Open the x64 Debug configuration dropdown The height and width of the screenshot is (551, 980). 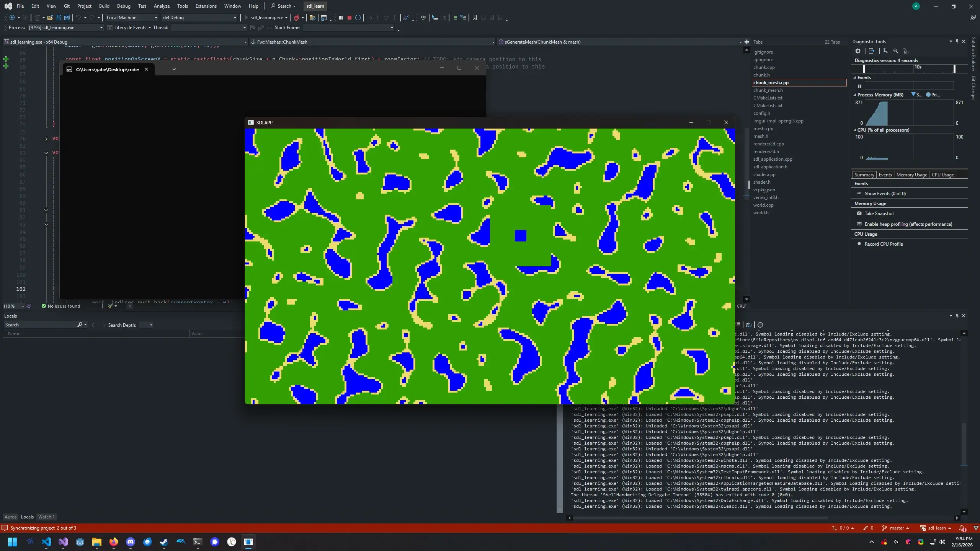[235, 18]
